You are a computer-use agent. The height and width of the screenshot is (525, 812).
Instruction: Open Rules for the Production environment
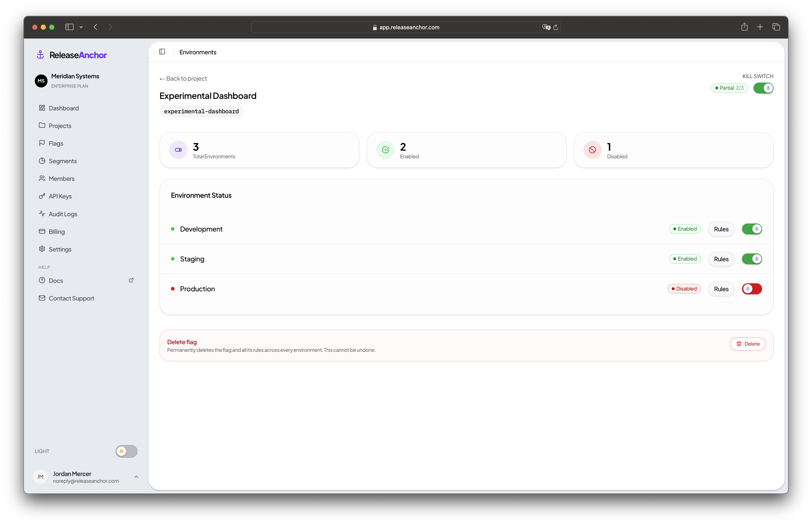click(x=721, y=289)
